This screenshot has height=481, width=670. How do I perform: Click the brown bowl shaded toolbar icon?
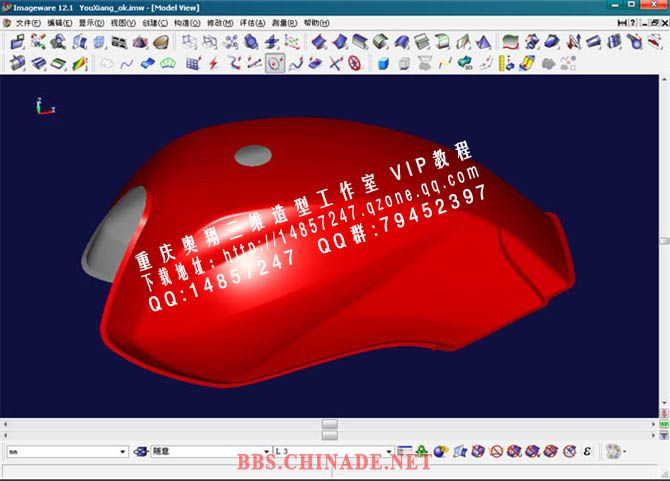(161, 42)
